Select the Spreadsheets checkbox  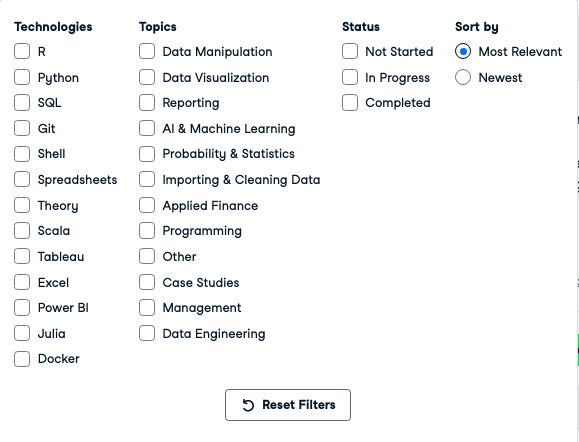click(x=22, y=180)
